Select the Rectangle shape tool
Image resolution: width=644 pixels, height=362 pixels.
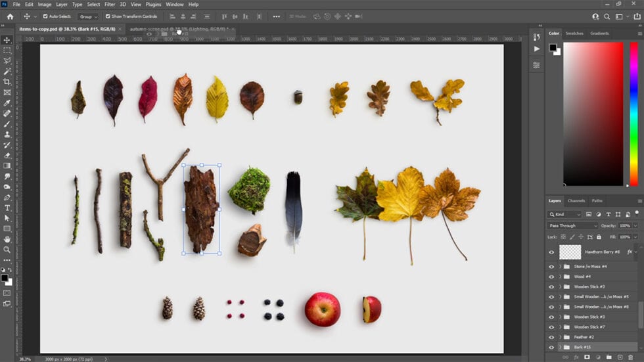pyautogui.click(x=7, y=229)
